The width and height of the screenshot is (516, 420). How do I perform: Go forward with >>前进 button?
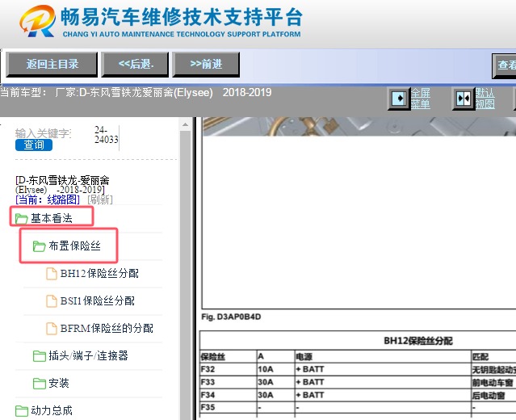click(x=206, y=64)
